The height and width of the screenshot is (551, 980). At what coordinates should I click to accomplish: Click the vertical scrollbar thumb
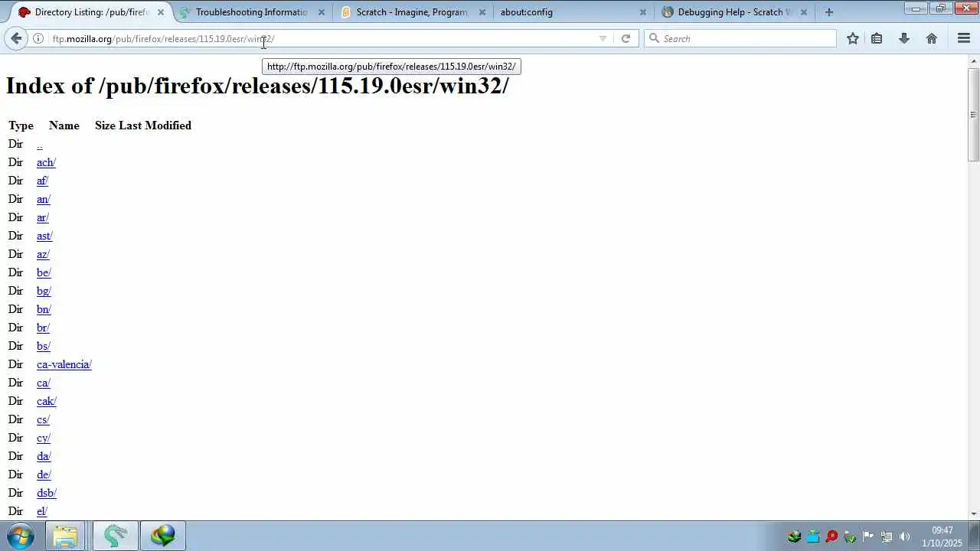point(973,115)
